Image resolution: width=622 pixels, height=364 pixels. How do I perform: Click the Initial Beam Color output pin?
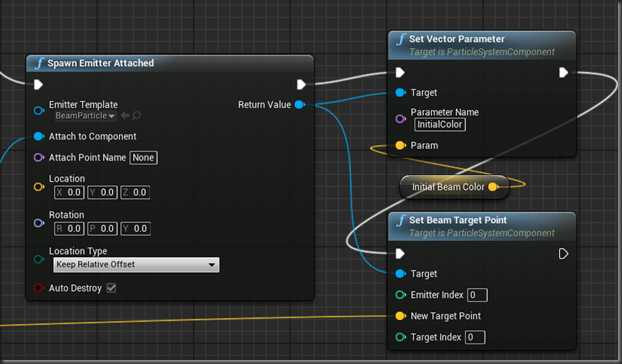pos(492,187)
